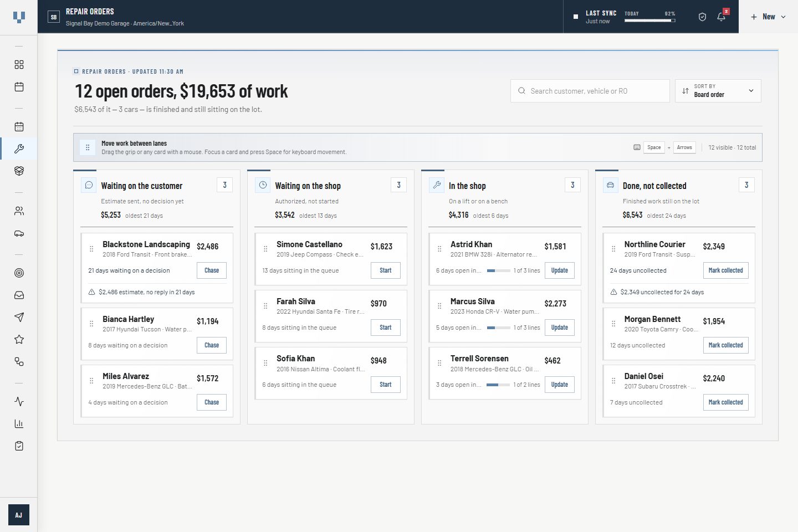This screenshot has height=532, width=798.
Task: Click Update on Marcus Silva card
Action: pyautogui.click(x=560, y=328)
